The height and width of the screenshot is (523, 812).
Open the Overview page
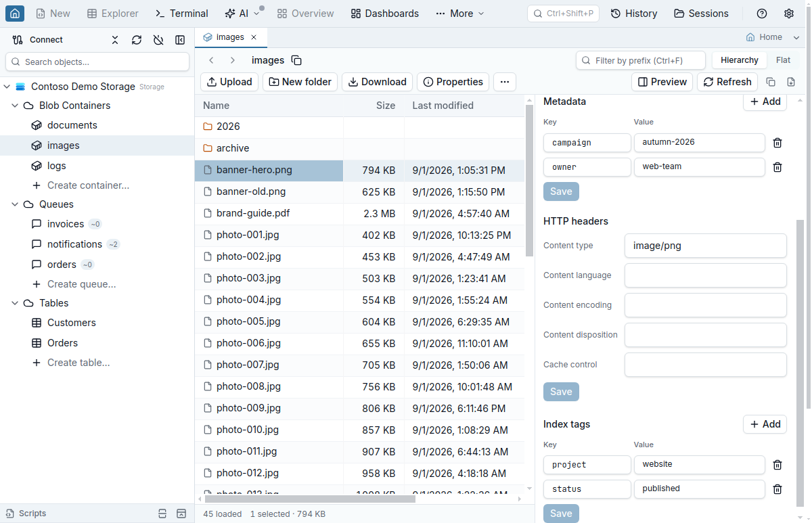[305, 14]
